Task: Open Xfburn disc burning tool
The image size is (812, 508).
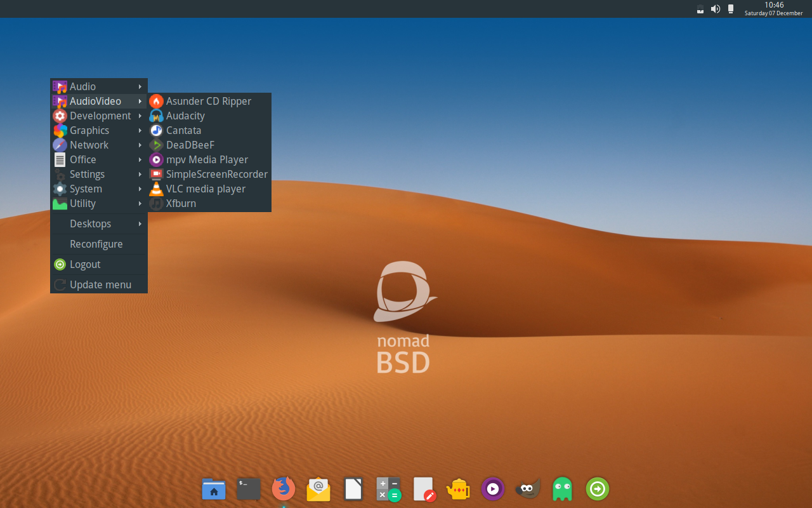Action: point(181,203)
